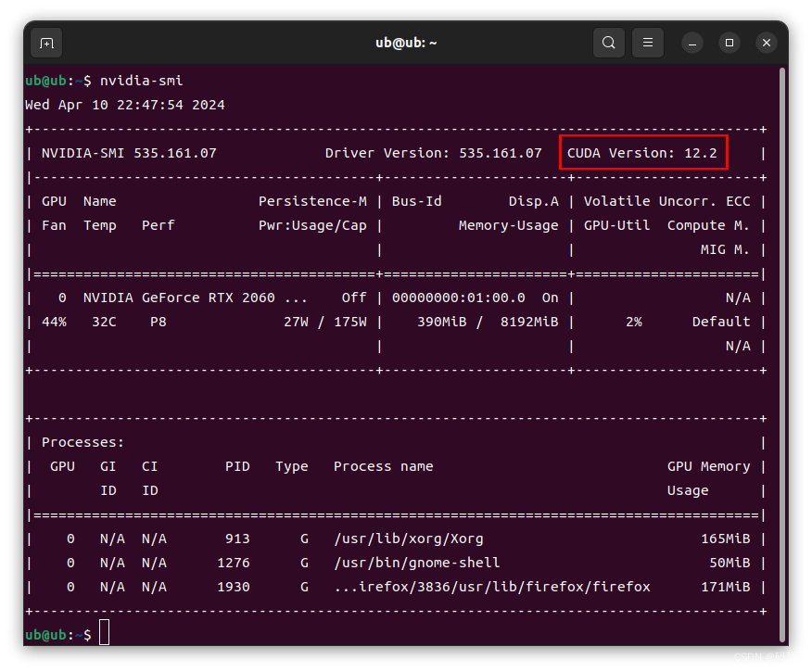This screenshot has height=672, width=812.
Task: Click the 'Compute M.' header
Action: (x=708, y=226)
